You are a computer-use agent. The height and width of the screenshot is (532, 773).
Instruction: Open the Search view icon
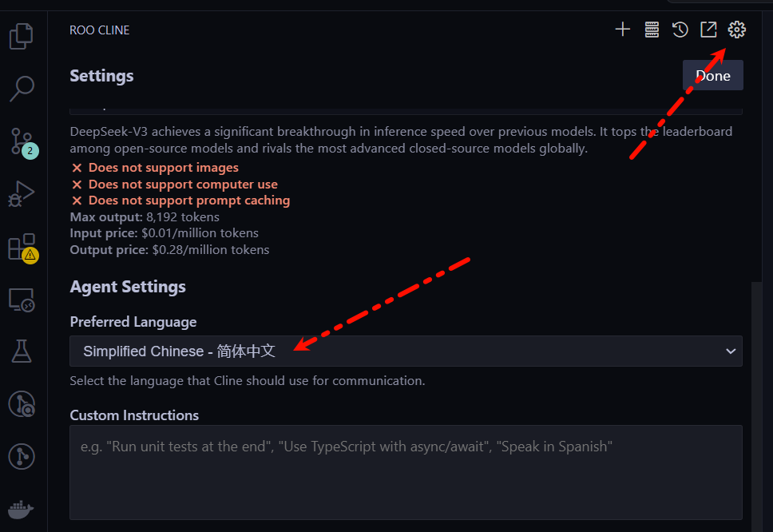[22, 89]
